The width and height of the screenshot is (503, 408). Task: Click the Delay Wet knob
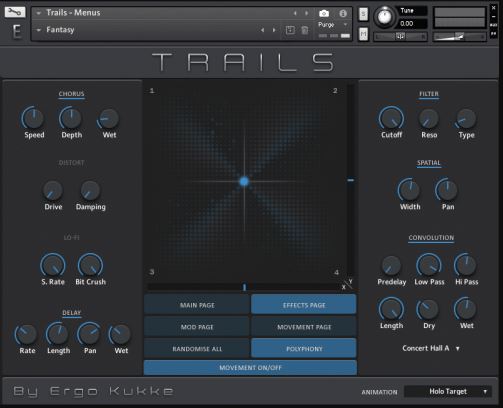tap(120, 334)
